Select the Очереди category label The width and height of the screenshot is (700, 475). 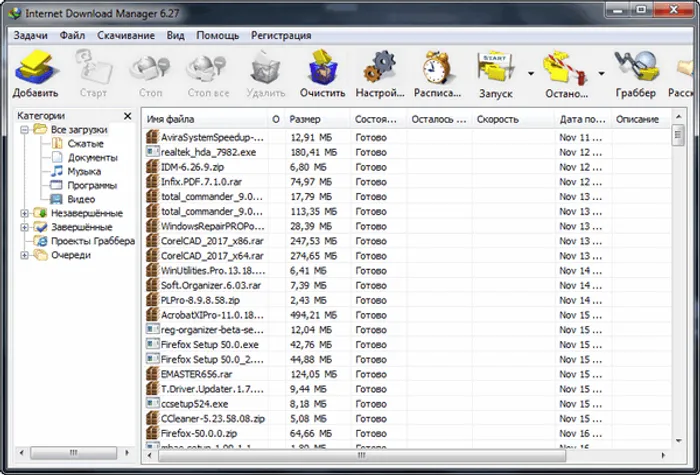71,255
